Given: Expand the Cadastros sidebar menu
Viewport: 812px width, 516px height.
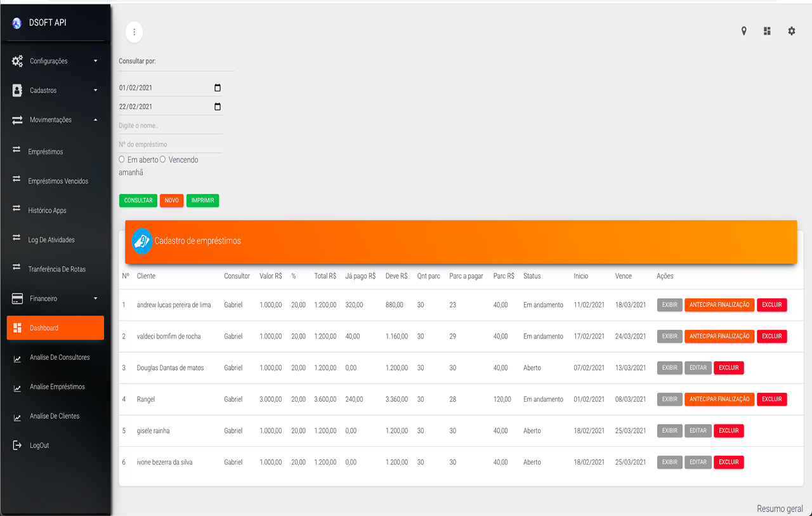Looking at the screenshot, I should 56,90.
